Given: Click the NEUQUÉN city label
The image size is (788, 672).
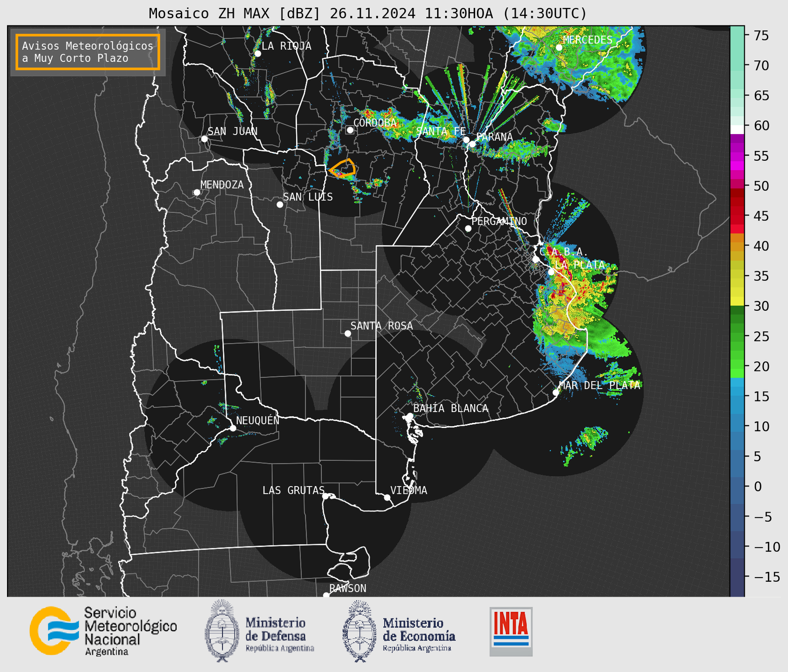Looking at the screenshot, I should pyautogui.click(x=258, y=420).
